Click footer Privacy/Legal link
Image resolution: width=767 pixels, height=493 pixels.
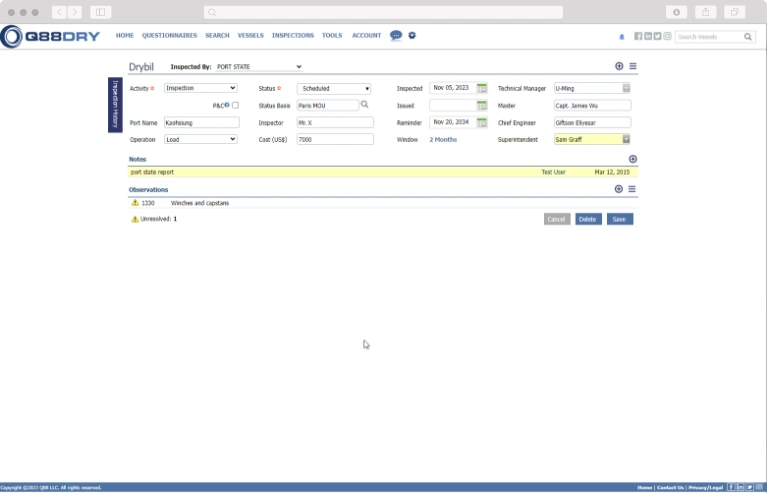tap(705, 488)
